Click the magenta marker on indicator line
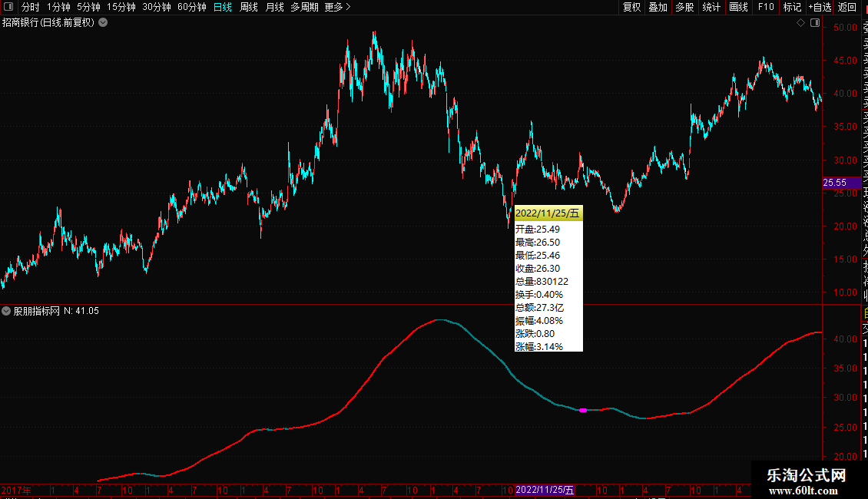Screen dimensions: 868x499 [583, 411]
